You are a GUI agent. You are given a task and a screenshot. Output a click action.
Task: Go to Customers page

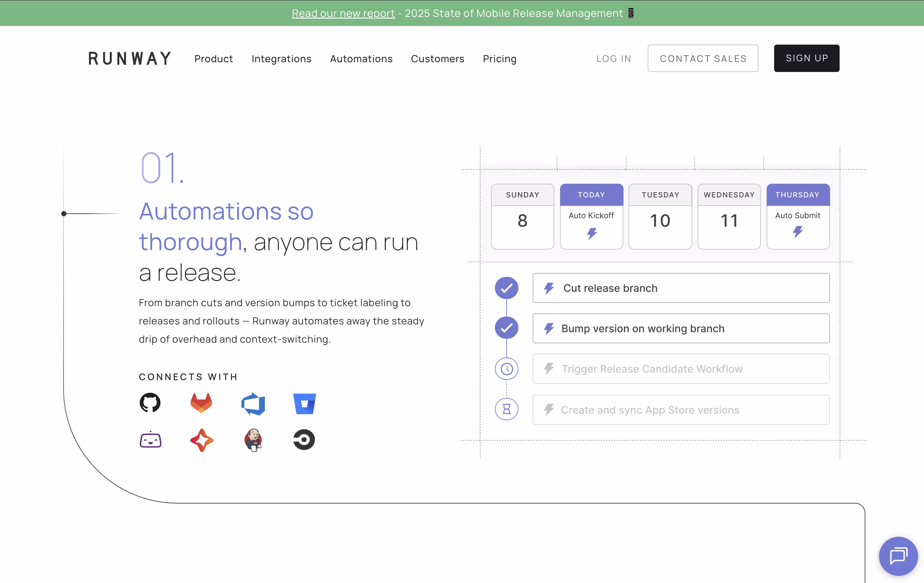pyautogui.click(x=438, y=59)
